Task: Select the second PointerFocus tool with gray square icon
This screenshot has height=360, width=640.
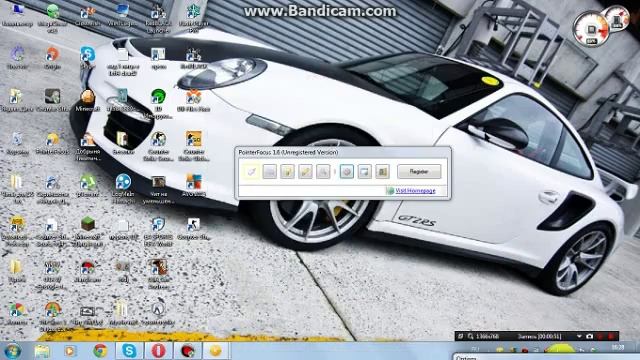Action: (x=269, y=172)
